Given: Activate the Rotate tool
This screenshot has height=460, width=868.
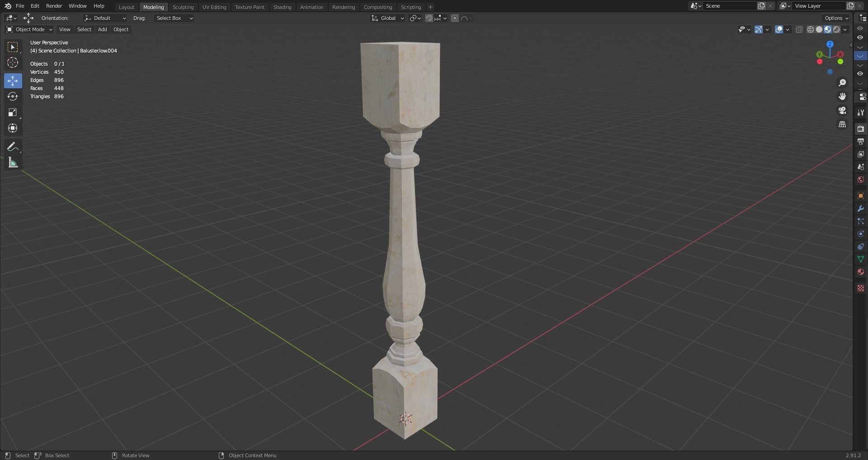Looking at the screenshot, I should coord(13,96).
